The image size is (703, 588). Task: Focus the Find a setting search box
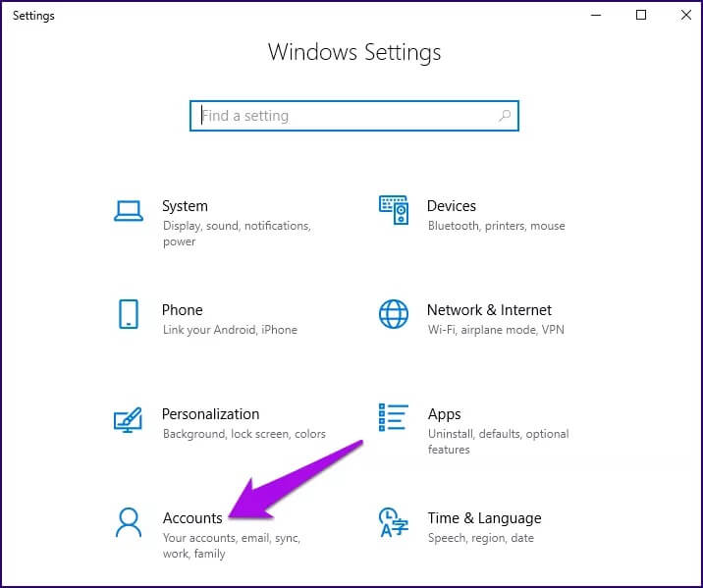pyautogui.click(x=354, y=116)
